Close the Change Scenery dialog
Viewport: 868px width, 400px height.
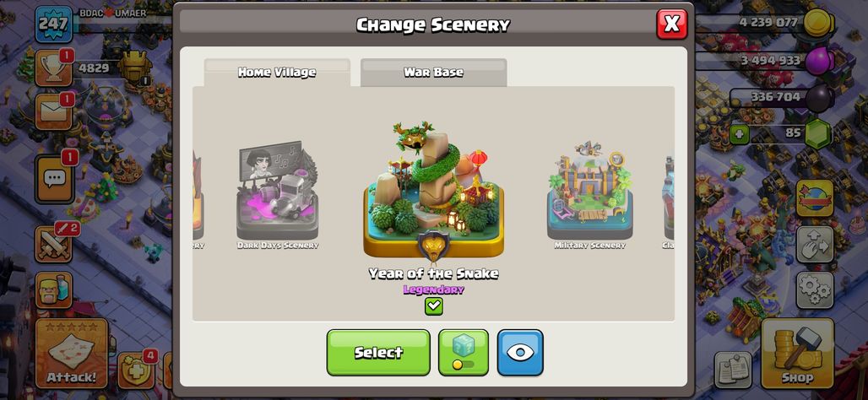pyautogui.click(x=671, y=24)
